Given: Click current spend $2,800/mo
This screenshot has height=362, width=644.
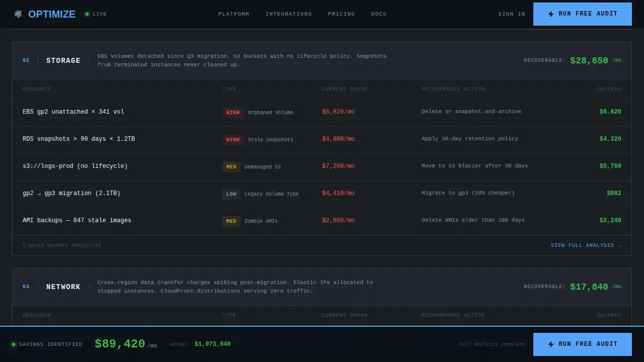Looking at the screenshot, I should pos(338,220).
